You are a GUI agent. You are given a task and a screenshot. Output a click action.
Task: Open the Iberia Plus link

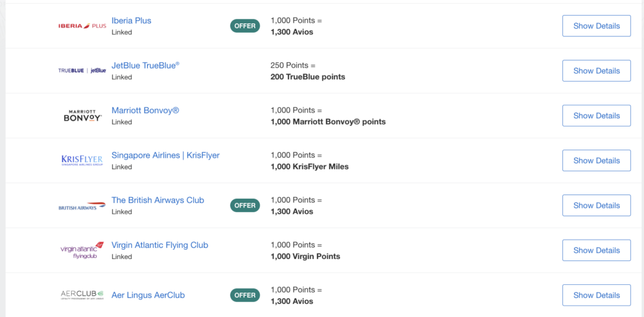click(x=131, y=21)
